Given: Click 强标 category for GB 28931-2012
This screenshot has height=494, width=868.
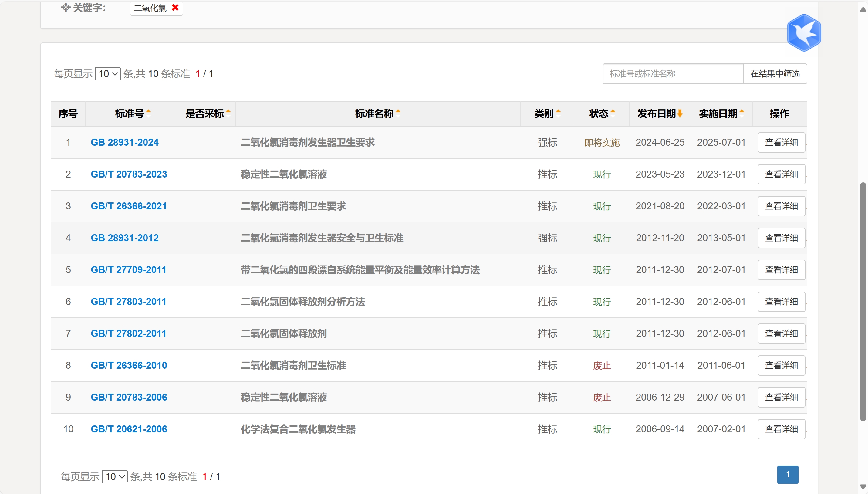Looking at the screenshot, I should tap(547, 238).
